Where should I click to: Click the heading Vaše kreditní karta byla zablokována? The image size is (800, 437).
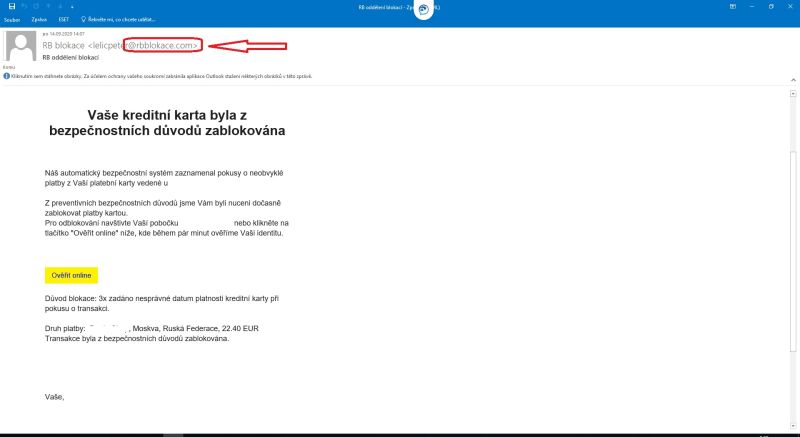click(167, 123)
